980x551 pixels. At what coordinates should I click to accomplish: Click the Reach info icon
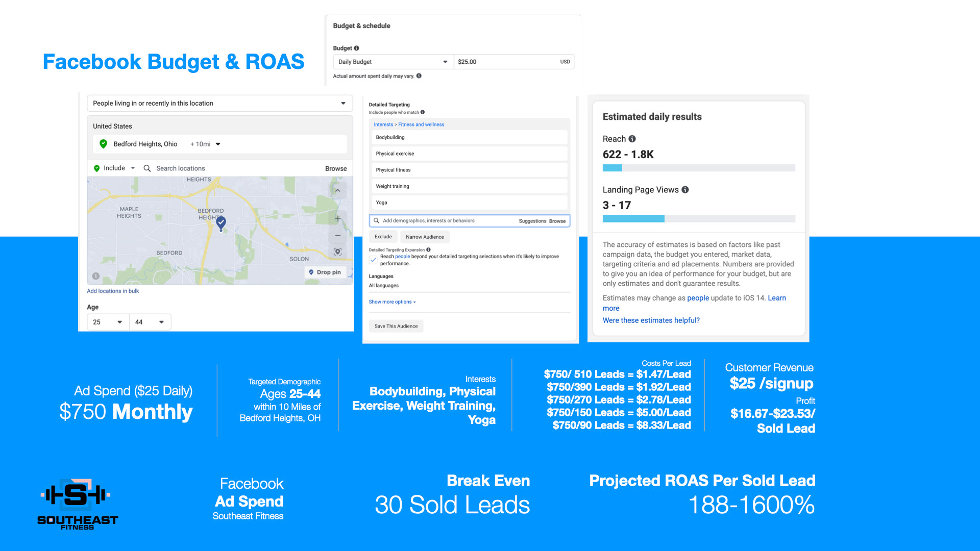(632, 139)
